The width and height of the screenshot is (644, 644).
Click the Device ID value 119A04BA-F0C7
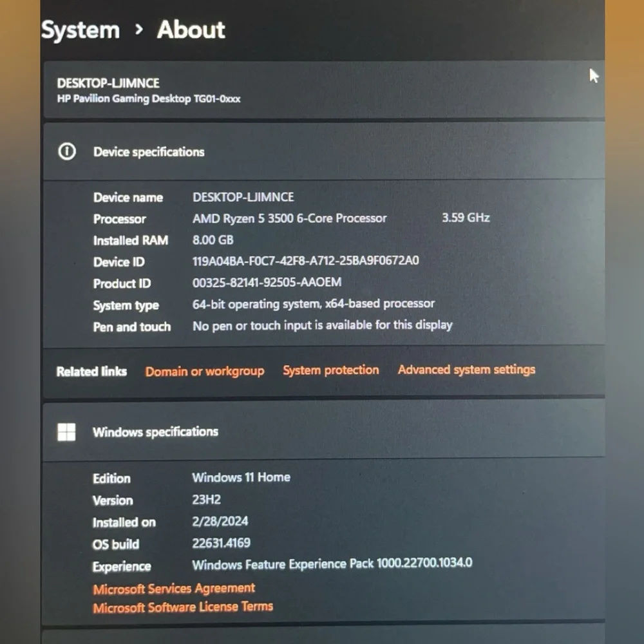305,260
